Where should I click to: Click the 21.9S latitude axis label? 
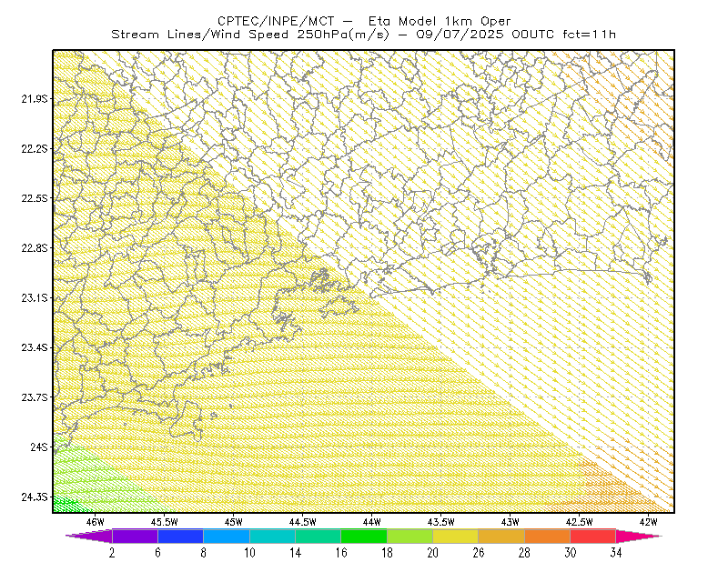coord(35,99)
